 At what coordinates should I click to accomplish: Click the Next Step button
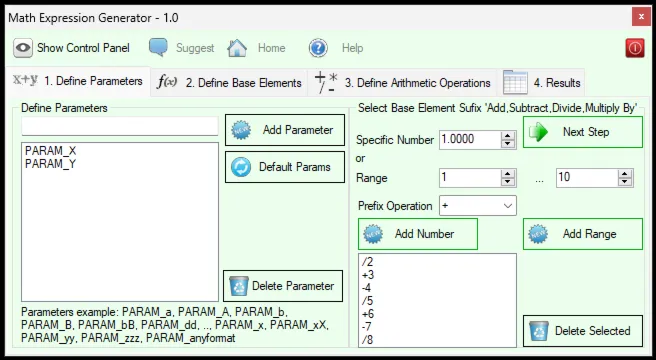click(583, 132)
